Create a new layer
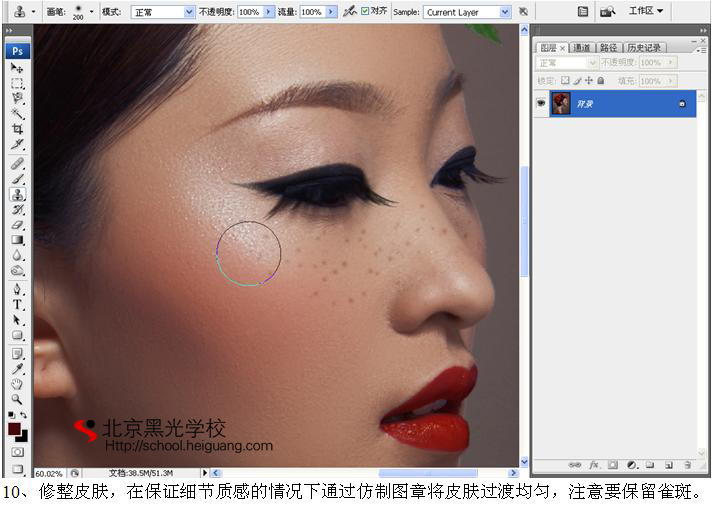The width and height of the screenshot is (715, 507). 668,465
